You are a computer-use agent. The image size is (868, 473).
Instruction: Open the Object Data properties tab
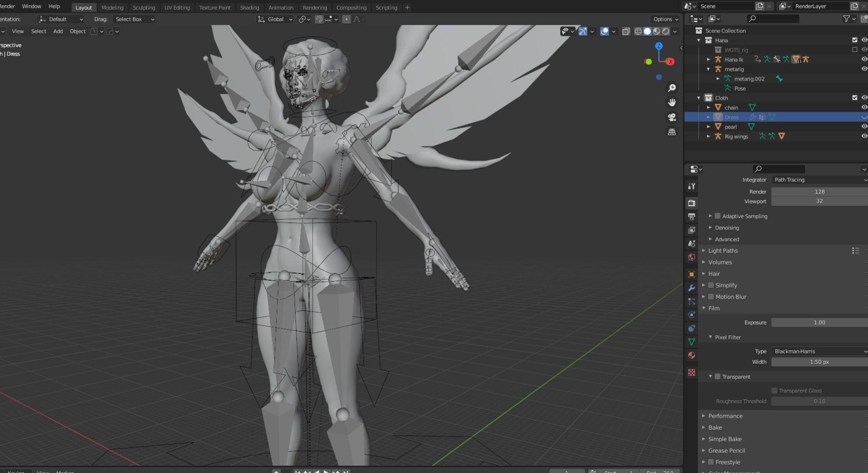pyautogui.click(x=691, y=342)
